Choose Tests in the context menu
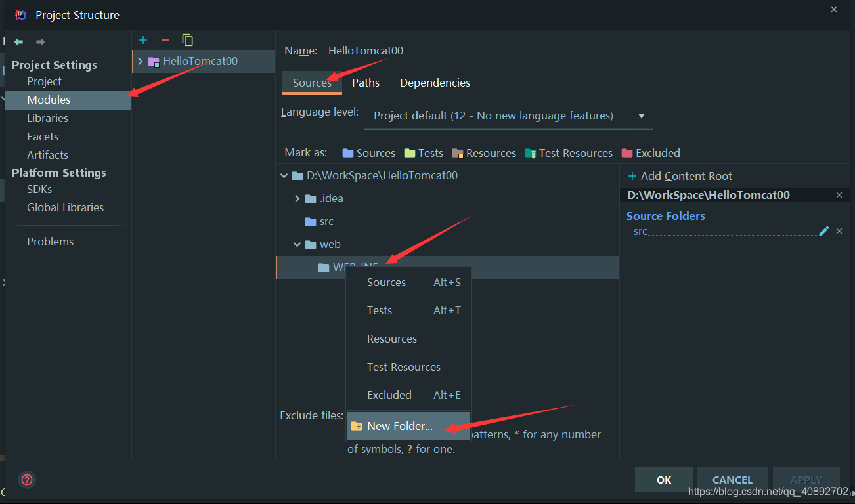Screen dimensions: 855x504 tap(408, 310)
